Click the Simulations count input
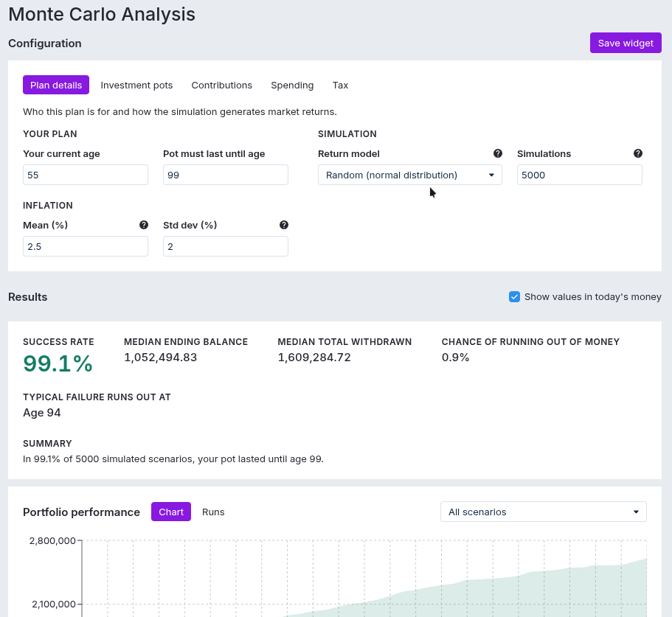The width and height of the screenshot is (672, 617). point(580,175)
